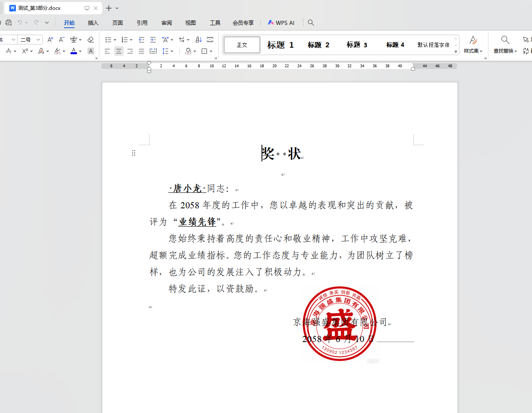Select the 测试_第3部分.docx document tab
The image size is (532, 413).
[x=53, y=8]
